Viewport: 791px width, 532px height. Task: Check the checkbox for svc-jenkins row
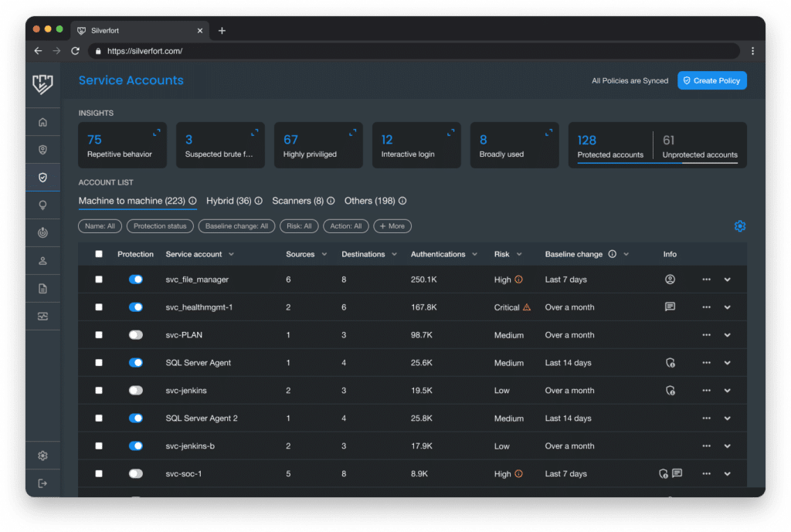100,390
